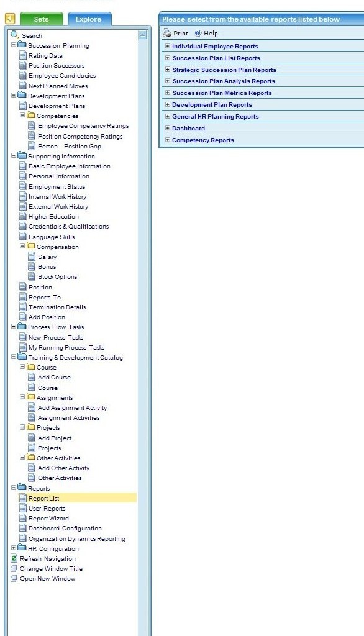Viewport: 364px width, 636px height.
Task: Click the Rating Data document icon
Action: (23, 55)
